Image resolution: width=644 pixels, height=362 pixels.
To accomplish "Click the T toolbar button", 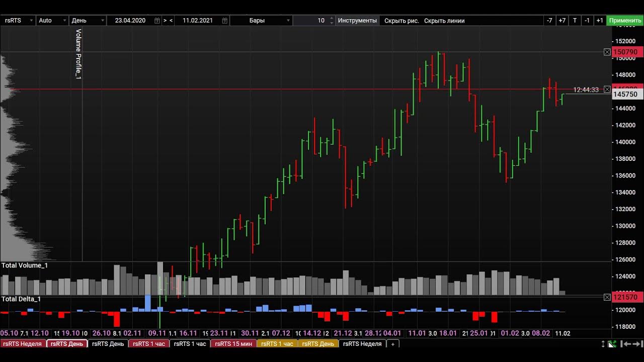I will [575, 21].
